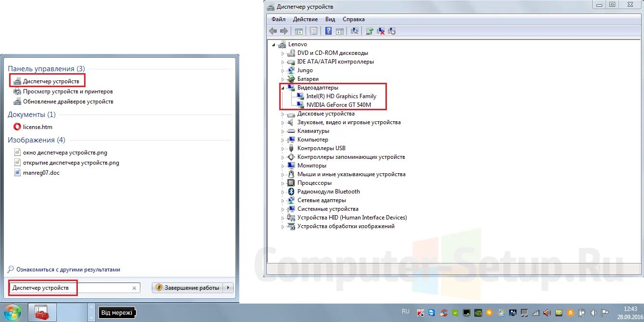The image size is (644, 322).
Task: Click the CCleaner tray icon
Action: point(444,312)
